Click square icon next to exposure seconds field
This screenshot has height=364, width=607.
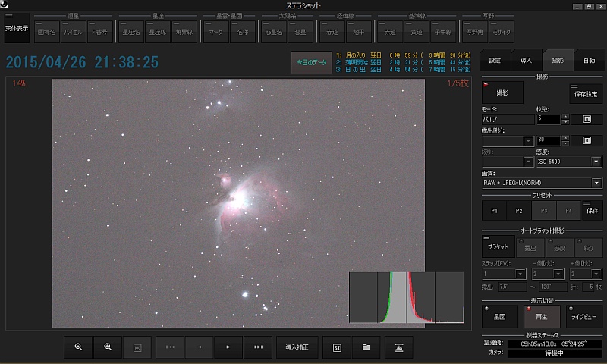tap(587, 140)
